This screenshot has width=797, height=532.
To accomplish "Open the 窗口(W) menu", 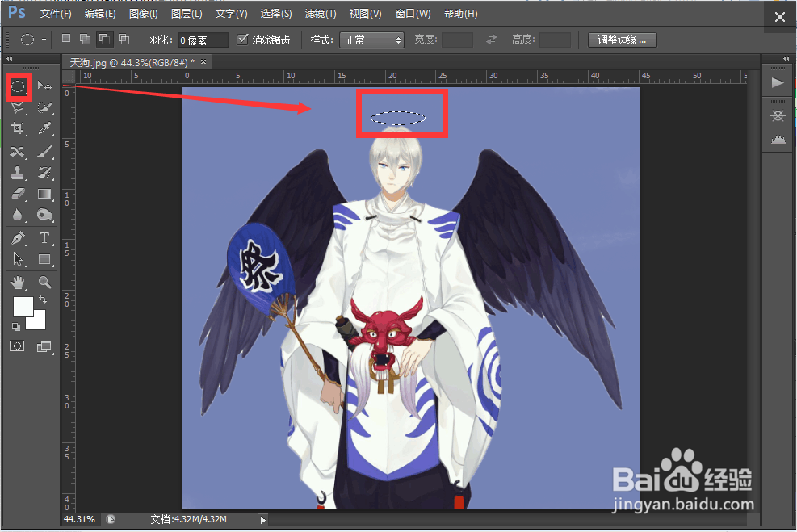I will click(x=413, y=14).
